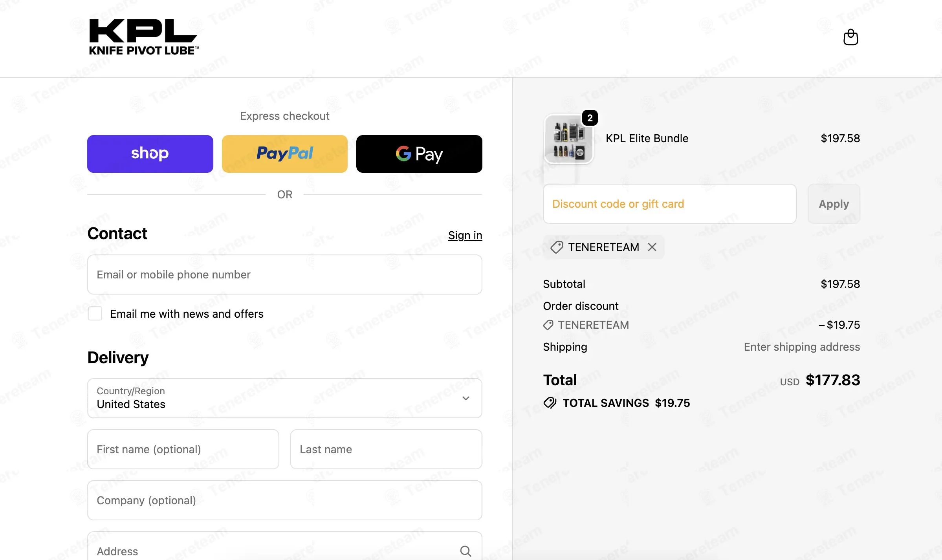Image resolution: width=942 pixels, height=560 pixels.
Task: Click the KPL Knife Pivot Lube logo
Action: click(x=144, y=37)
